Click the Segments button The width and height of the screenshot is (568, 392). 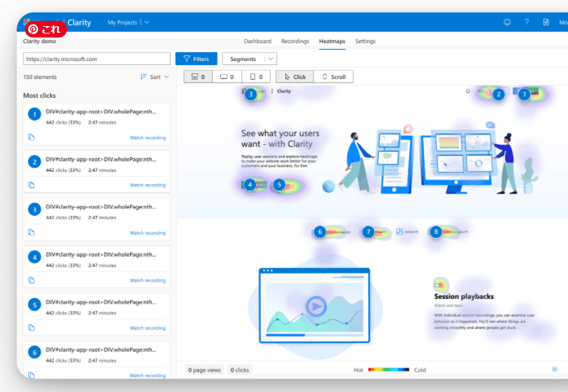tap(242, 59)
